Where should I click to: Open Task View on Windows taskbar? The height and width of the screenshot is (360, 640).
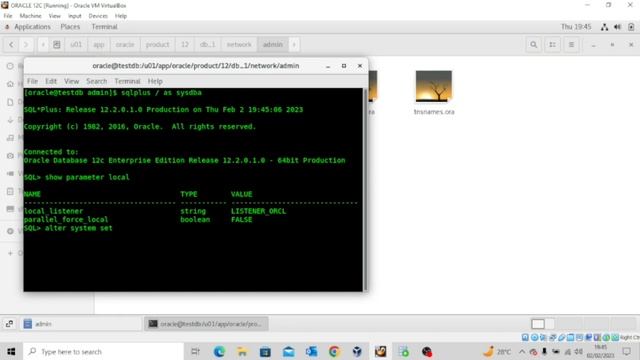pyautogui.click(x=196, y=352)
